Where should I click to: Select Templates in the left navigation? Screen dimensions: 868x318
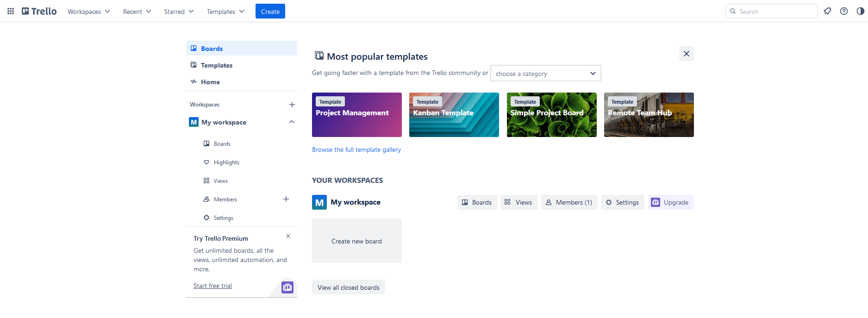click(242, 65)
